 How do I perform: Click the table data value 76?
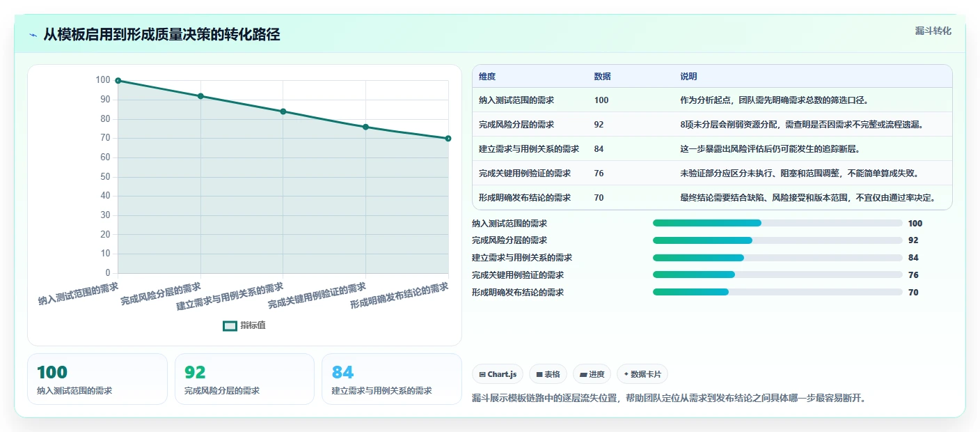(599, 173)
